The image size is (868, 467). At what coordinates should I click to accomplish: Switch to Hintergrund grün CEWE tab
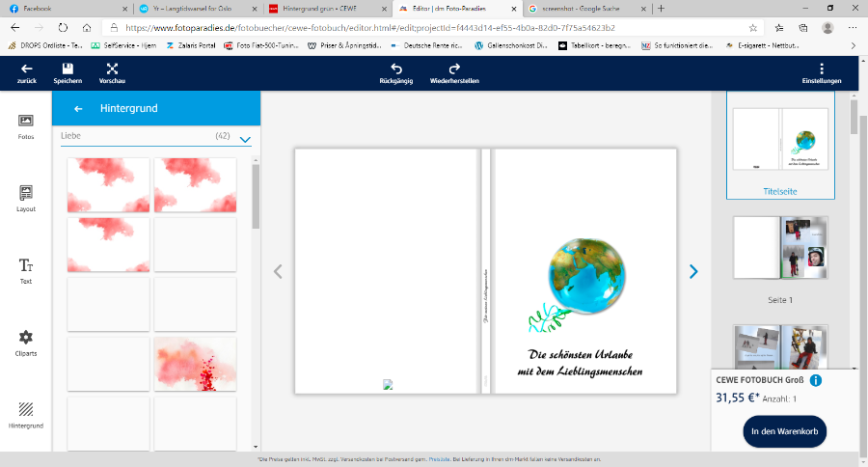[x=327, y=9]
